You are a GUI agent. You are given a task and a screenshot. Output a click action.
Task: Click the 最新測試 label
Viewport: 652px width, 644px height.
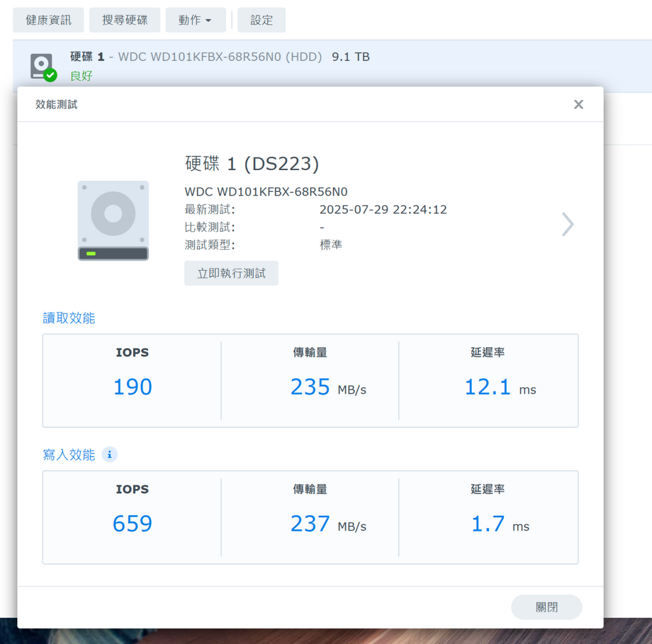(209, 210)
